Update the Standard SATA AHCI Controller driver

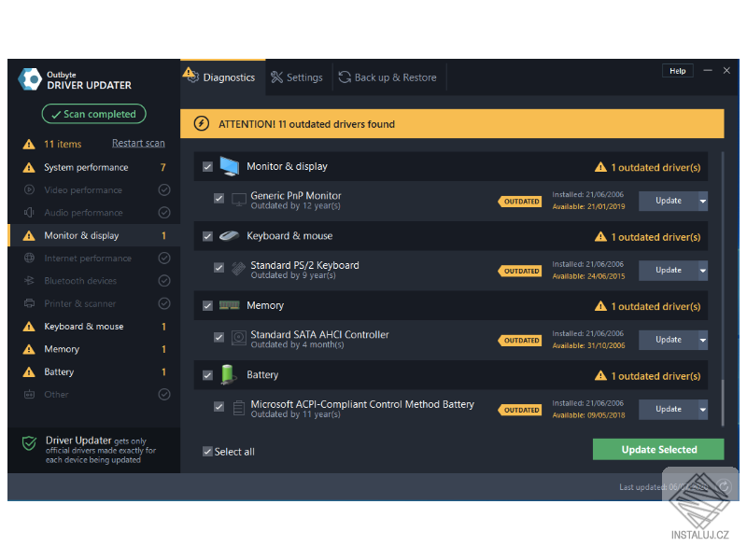[669, 340]
